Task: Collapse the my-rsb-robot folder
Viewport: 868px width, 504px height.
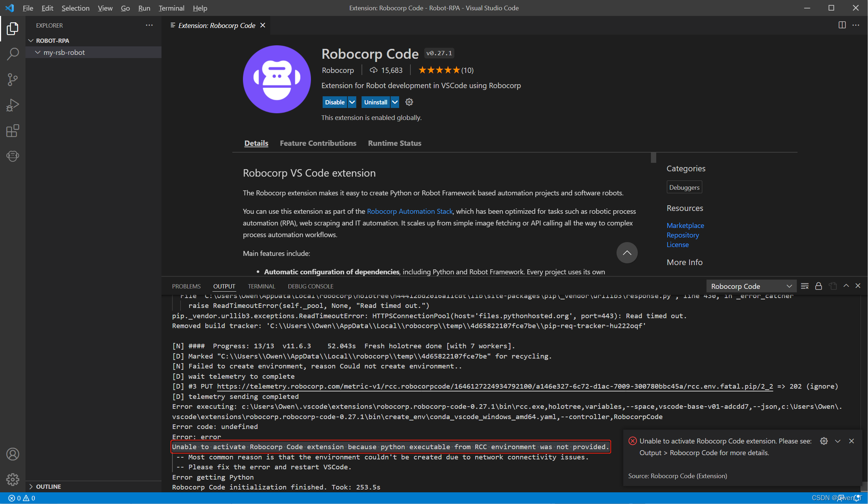Action: [38, 52]
